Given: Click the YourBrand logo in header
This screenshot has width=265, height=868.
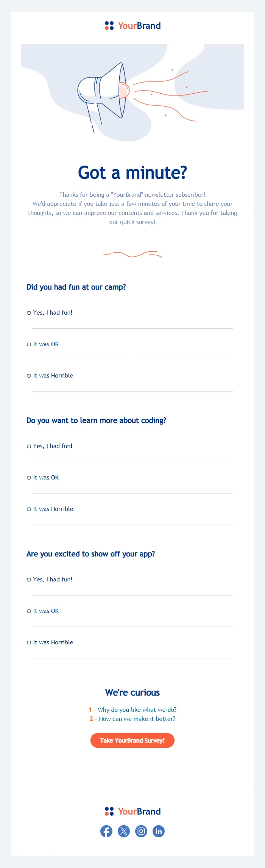Looking at the screenshot, I should 132,26.
